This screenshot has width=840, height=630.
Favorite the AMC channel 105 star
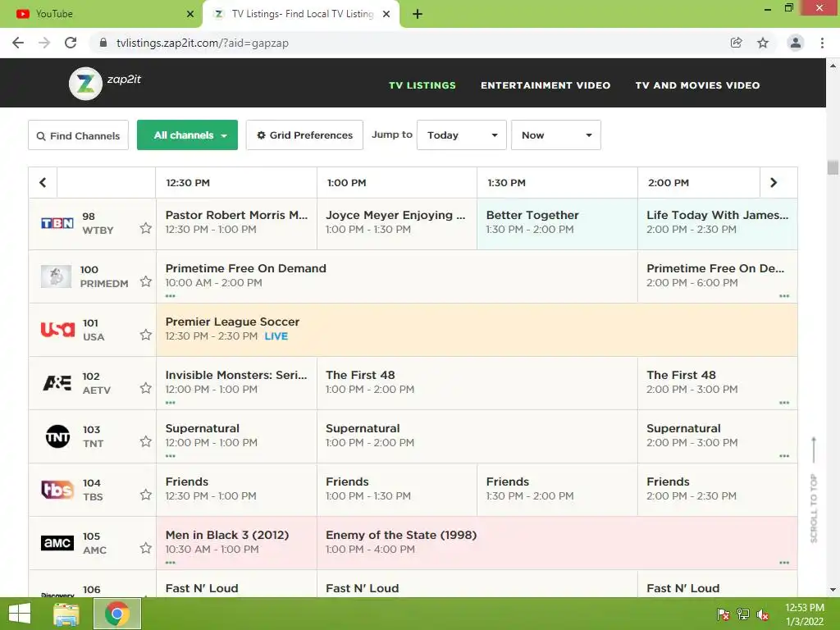coord(146,548)
